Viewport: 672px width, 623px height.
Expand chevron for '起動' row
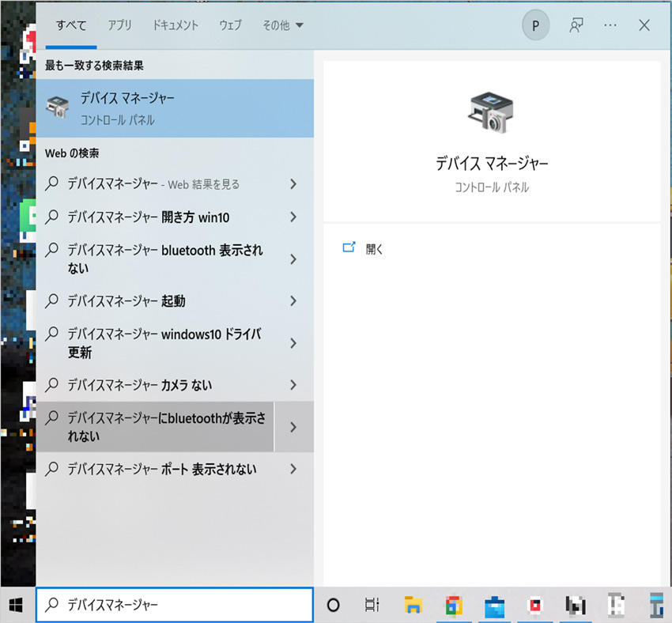(x=293, y=300)
